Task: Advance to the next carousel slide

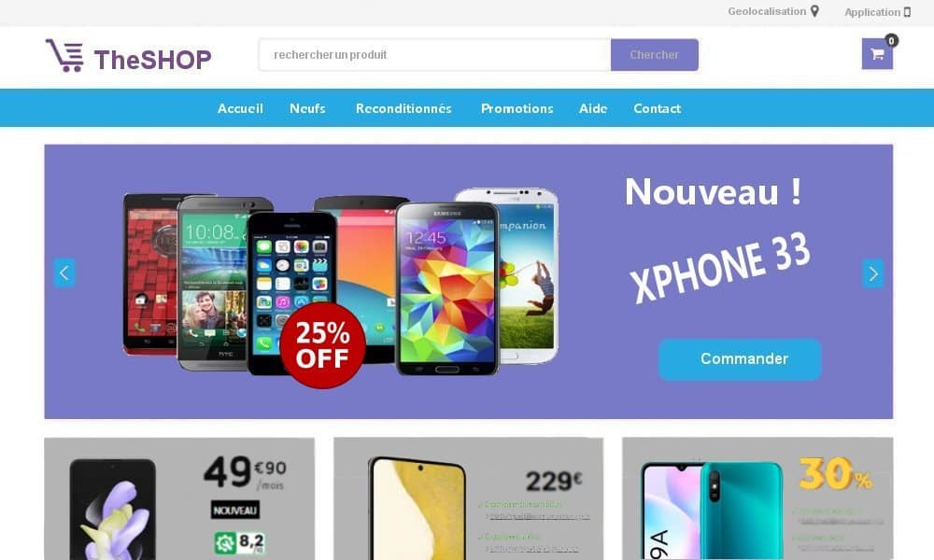Action: tap(872, 273)
